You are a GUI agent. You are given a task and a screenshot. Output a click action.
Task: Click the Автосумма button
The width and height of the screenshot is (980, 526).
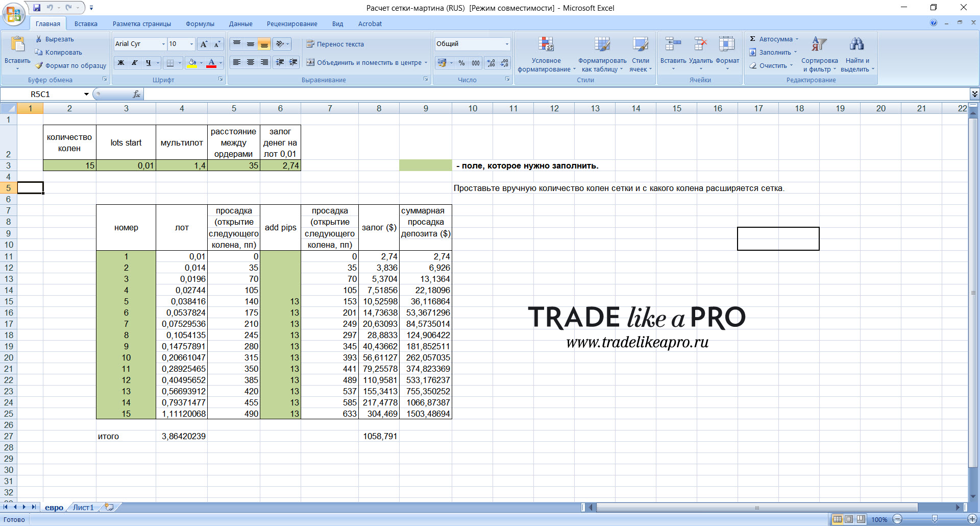(773, 39)
